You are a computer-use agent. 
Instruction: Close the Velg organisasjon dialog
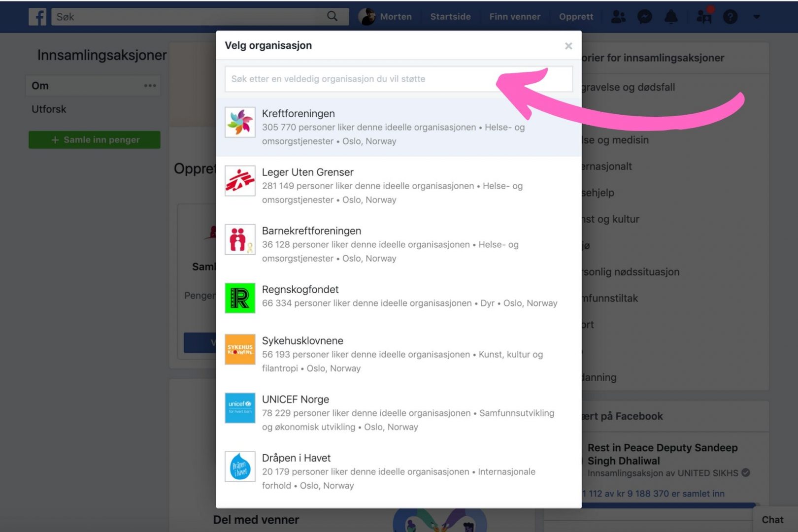[568, 46]
